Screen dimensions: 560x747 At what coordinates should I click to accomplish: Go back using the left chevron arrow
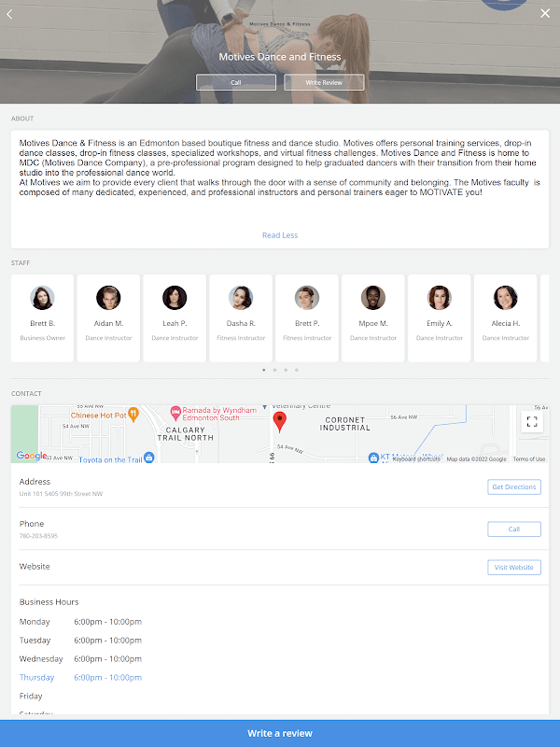pos(9,14)
